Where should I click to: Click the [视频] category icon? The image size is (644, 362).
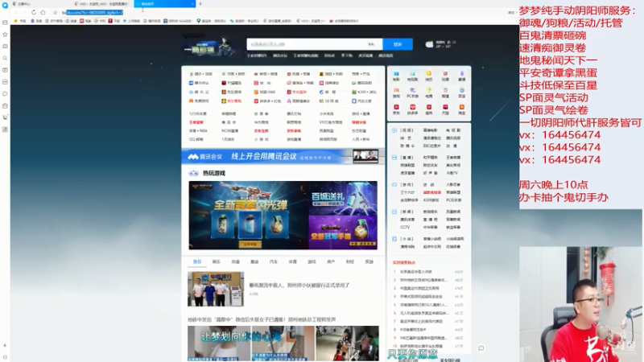[394, 130]
